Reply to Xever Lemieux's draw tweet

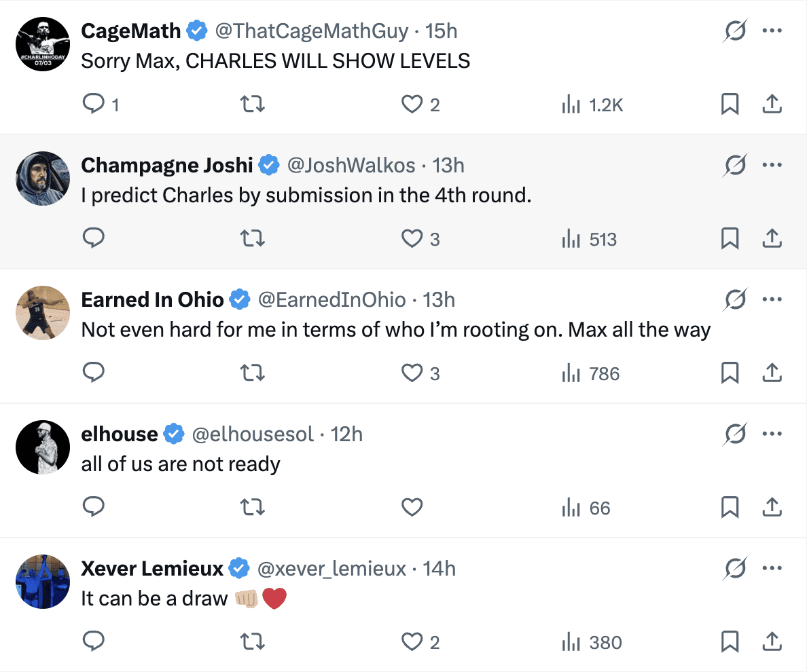92,642
